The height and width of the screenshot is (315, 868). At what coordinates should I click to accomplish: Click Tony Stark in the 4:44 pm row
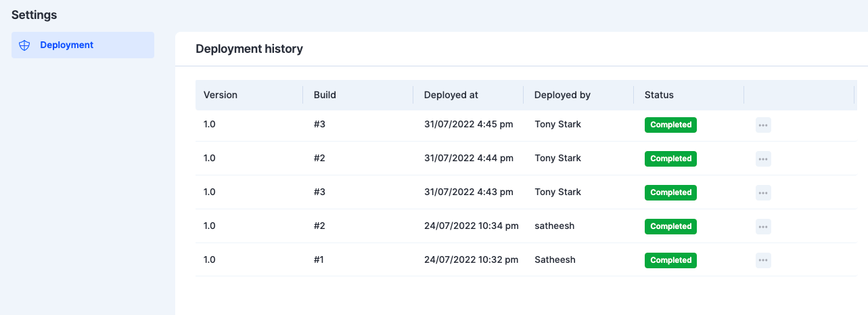pyautogui.click(x=557, y=159)
